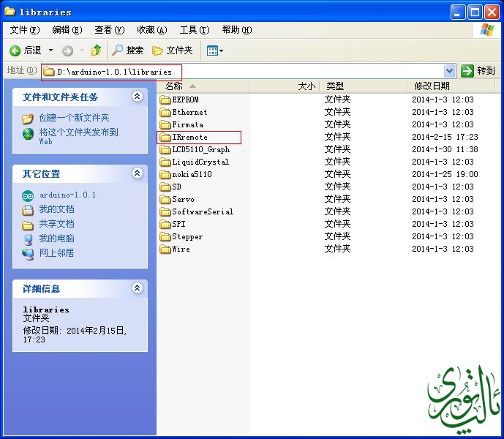
Task: Click the 转到 go button
Action: coord(478,71)
